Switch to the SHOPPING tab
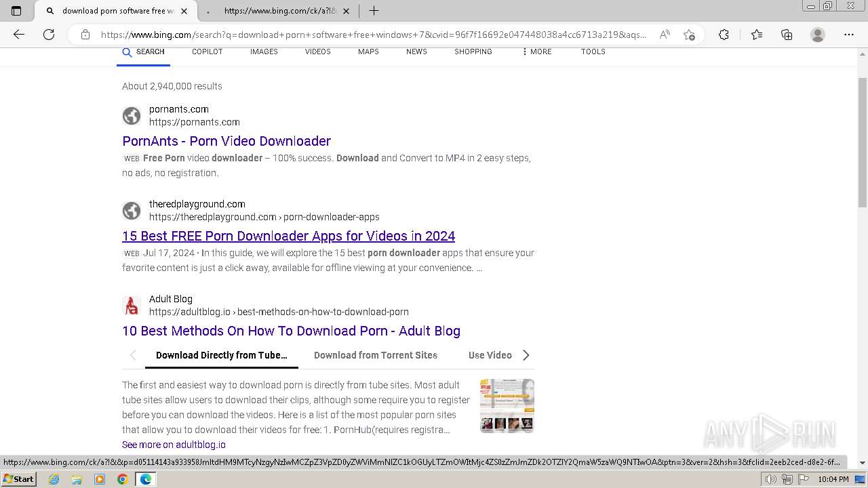This screenshot has width=868, height=488. click(473, 52)
